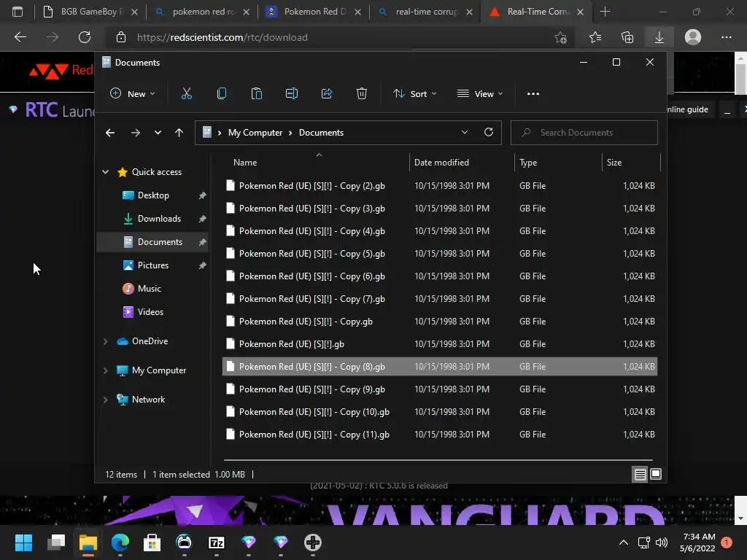Viewport: 747px width, 560px height.
Task: Select Music in navigation pane
Action: tap(153, 289)
